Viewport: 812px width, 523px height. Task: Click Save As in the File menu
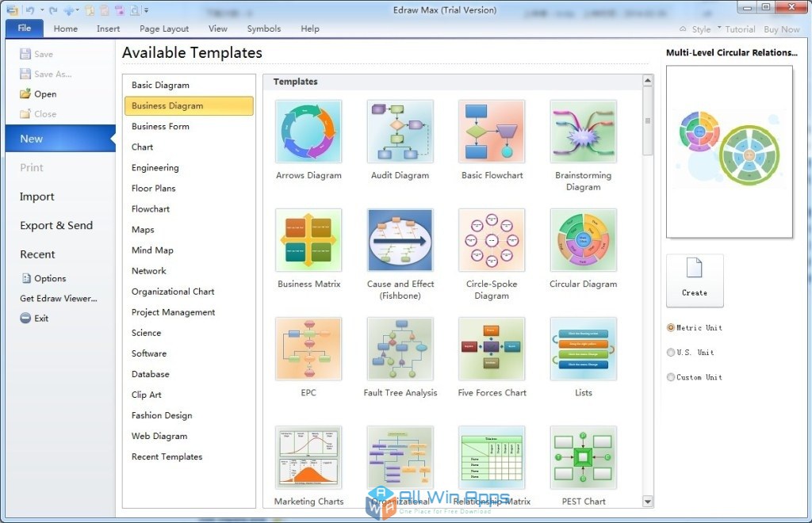tap(45, 74)
